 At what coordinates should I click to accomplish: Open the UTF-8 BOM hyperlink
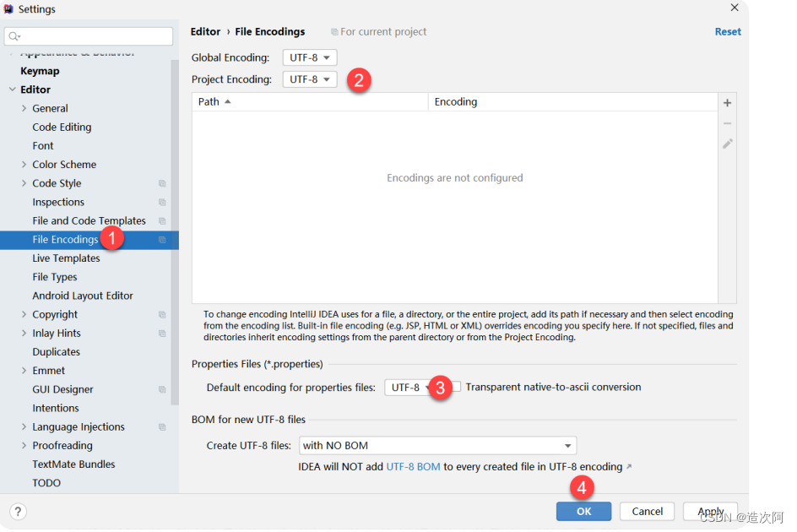pos(413,467)
